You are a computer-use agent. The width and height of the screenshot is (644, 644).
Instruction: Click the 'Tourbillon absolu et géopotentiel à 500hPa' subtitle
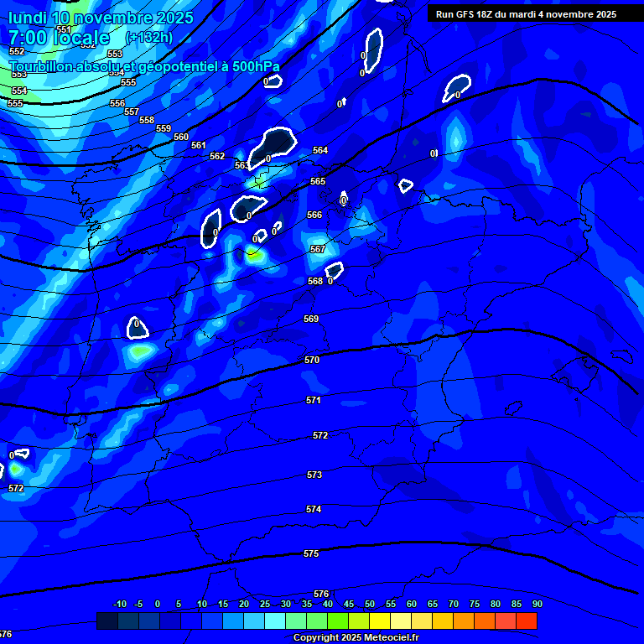(x=144, y=66)
